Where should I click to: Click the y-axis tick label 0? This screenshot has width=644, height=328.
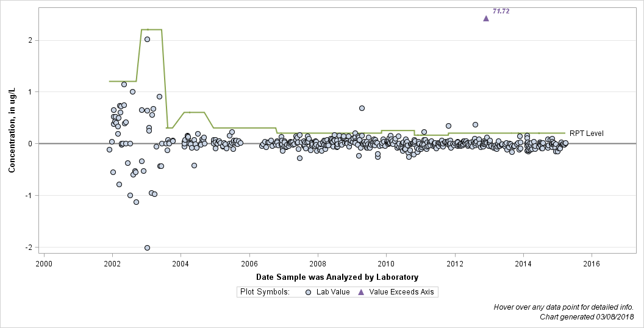[30, 144]
